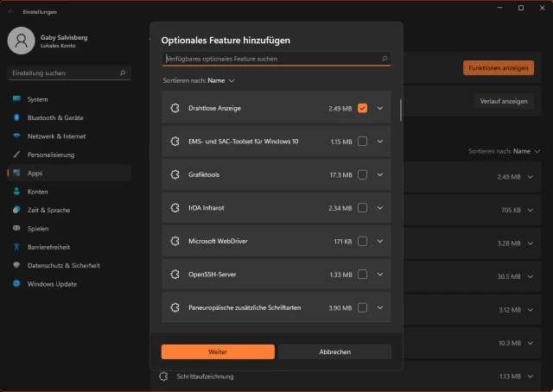Click the dialog's vertical scrollbar thumb
This screenshot has height=392, width=553.
coord(400,111)
